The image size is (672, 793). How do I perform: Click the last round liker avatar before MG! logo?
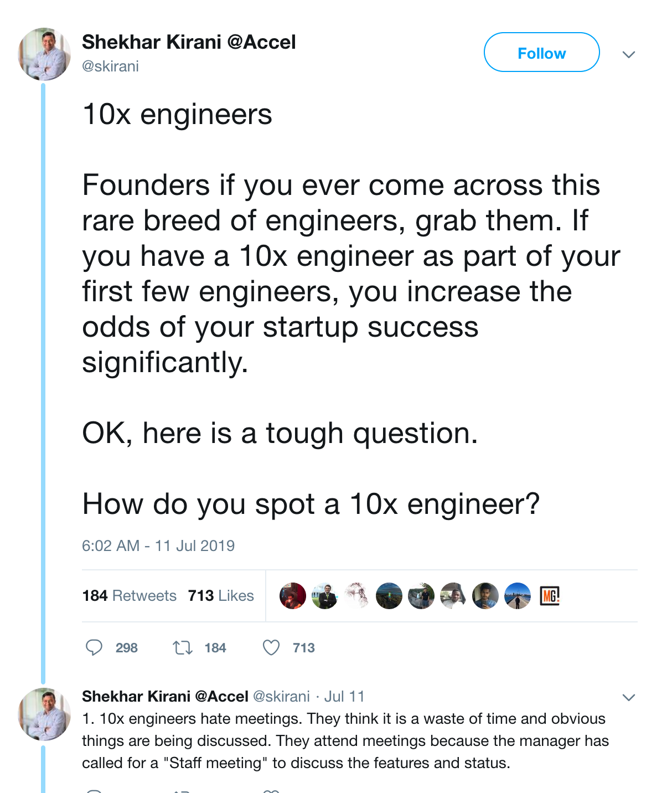pos(518,596)
